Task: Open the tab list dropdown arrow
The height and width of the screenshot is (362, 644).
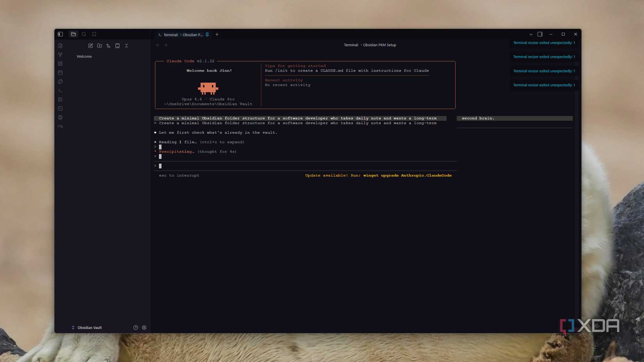Action: pyautogui.click(x=531, y=34)
